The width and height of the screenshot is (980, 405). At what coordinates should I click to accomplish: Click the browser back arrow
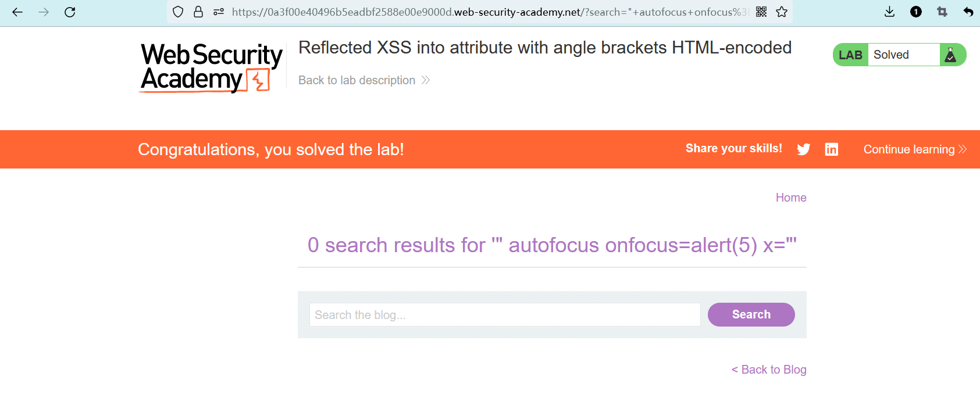pyautogui.click(x=17, y=12)
